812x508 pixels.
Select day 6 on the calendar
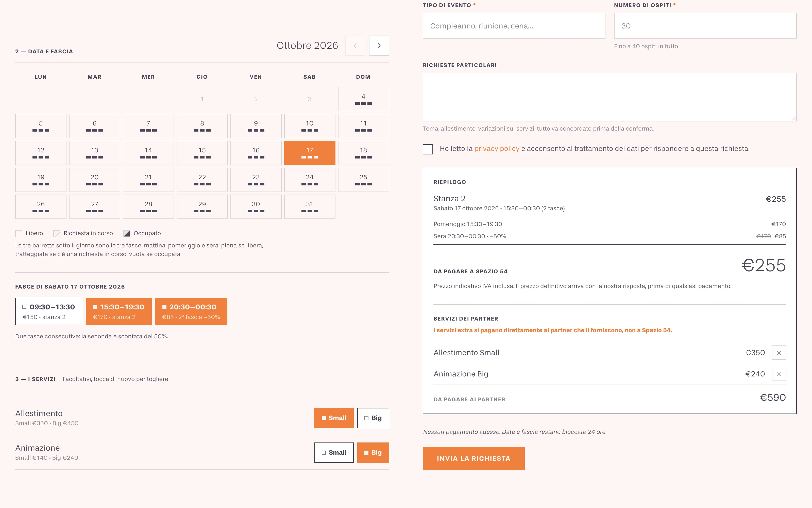point(95,126)
